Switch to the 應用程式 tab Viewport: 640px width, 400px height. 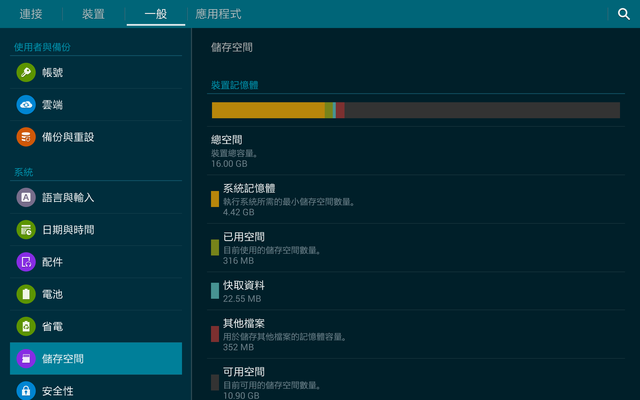click(218, 14)
